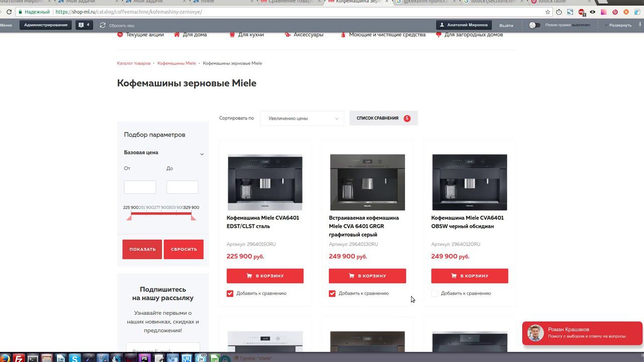644x362 pixels.
Task: Click the icon next to Текущие акции
Action: [120, 35]
